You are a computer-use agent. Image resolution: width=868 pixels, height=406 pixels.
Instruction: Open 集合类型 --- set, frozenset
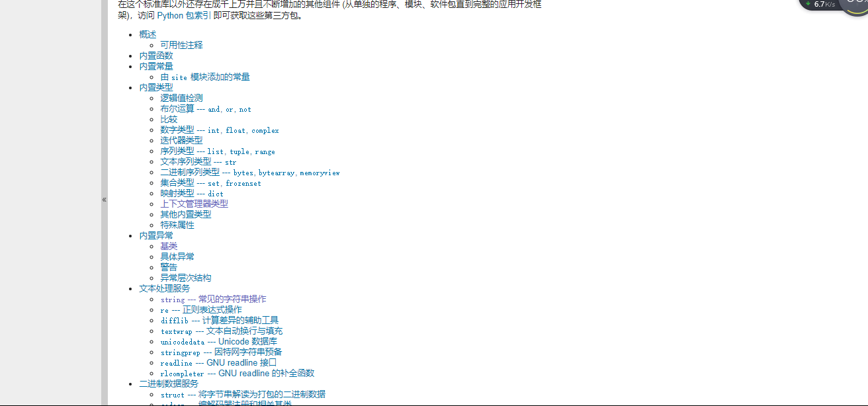click(210, 183)
